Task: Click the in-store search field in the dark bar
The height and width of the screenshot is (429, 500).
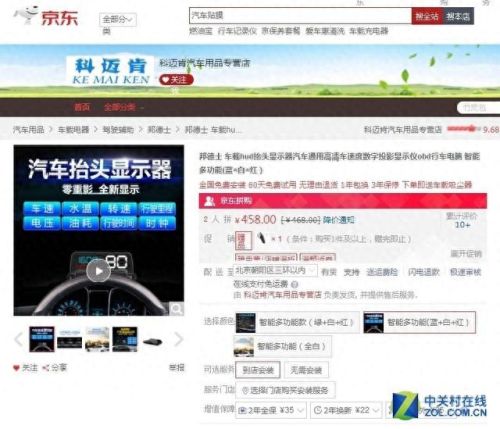Action: point(478,108)
